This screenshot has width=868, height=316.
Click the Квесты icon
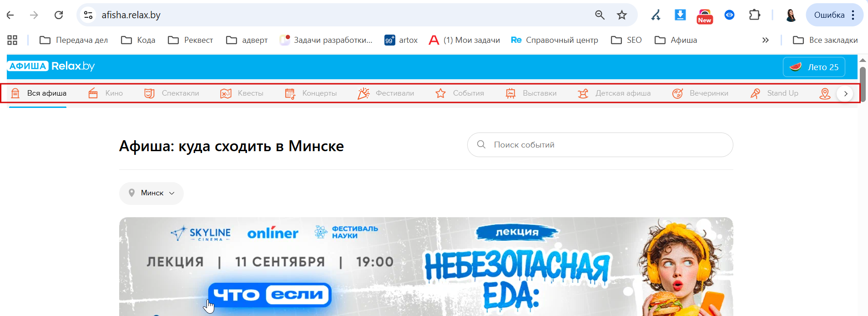tap(226, 93)
